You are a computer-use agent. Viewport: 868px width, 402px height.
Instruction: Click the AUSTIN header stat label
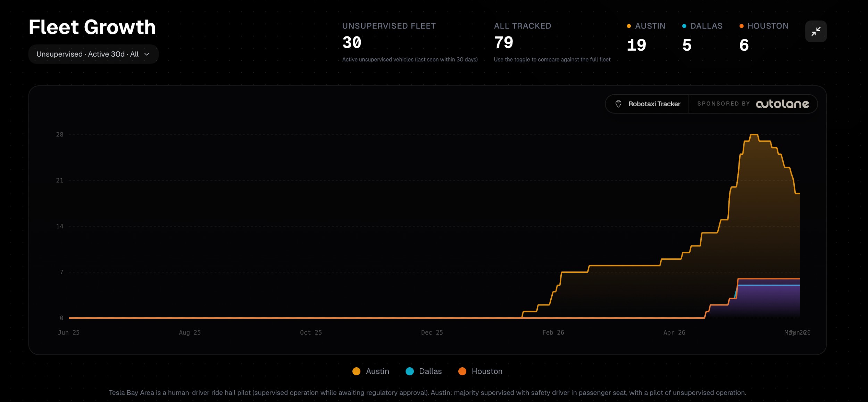tap(650, 26)
